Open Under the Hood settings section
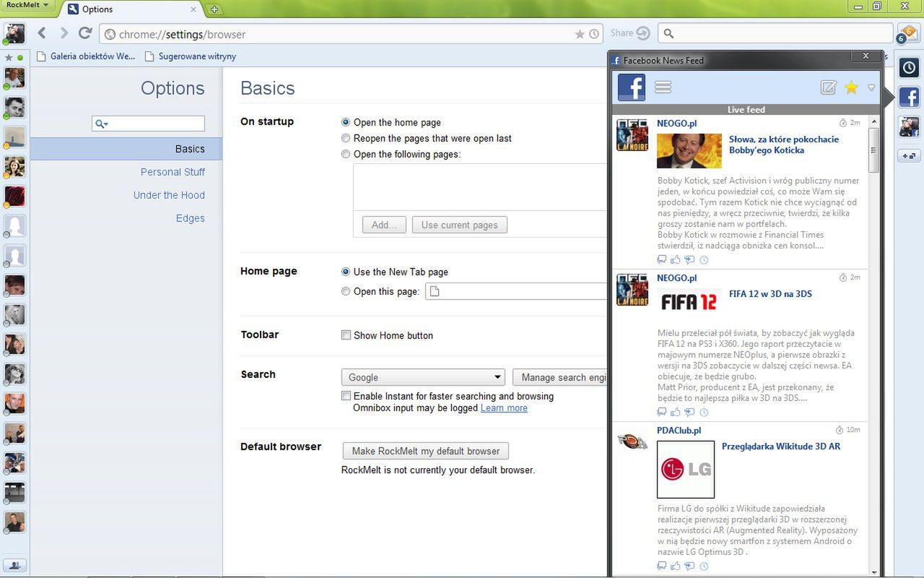The image size is (924, 578). 169,195
